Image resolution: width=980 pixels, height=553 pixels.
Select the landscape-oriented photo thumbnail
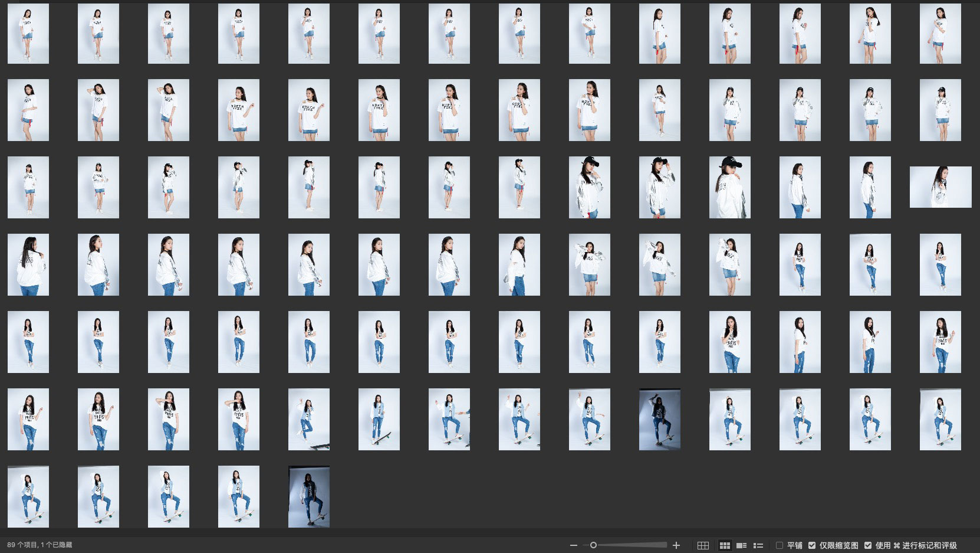pos(940,187)
